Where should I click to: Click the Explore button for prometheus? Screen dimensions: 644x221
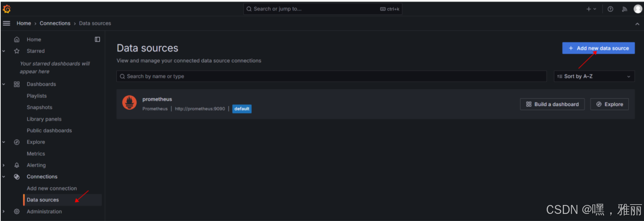pos(609,104)
